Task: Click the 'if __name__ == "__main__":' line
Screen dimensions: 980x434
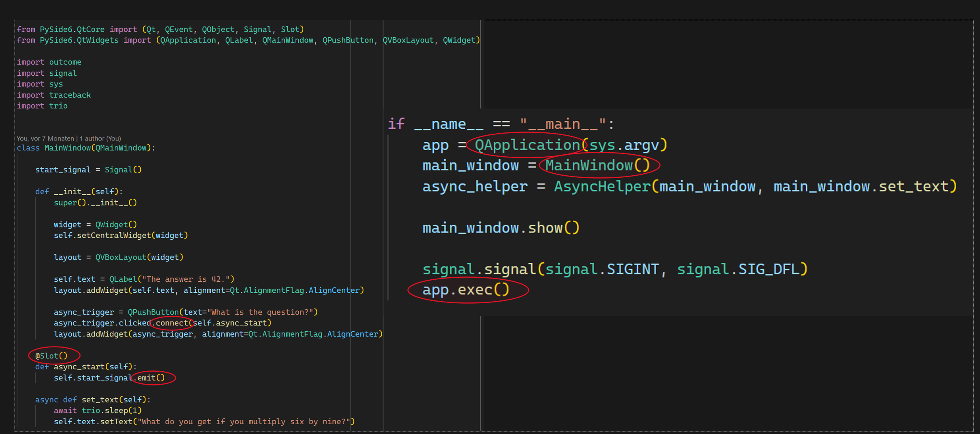Action: pyautogui.click(x=501, y=124)
